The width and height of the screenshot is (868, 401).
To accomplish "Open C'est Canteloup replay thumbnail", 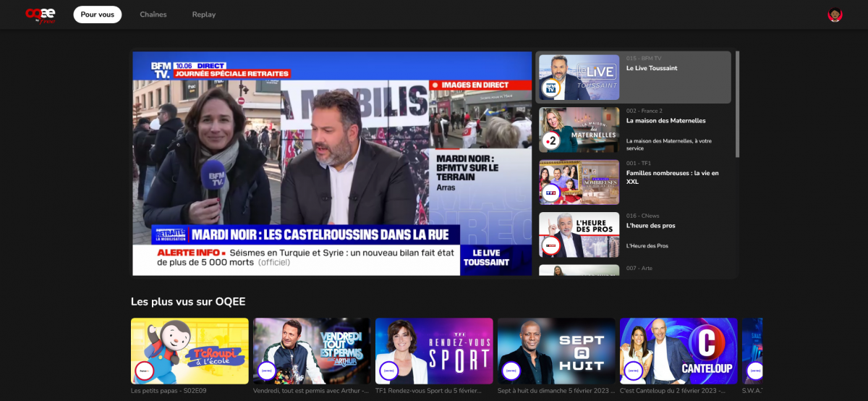I will tap(678, 351).
